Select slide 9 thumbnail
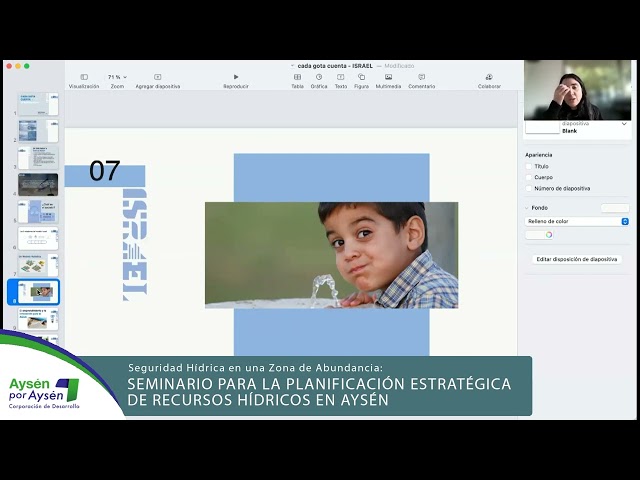This screenshot has height=480, width=640. (38, 319)
